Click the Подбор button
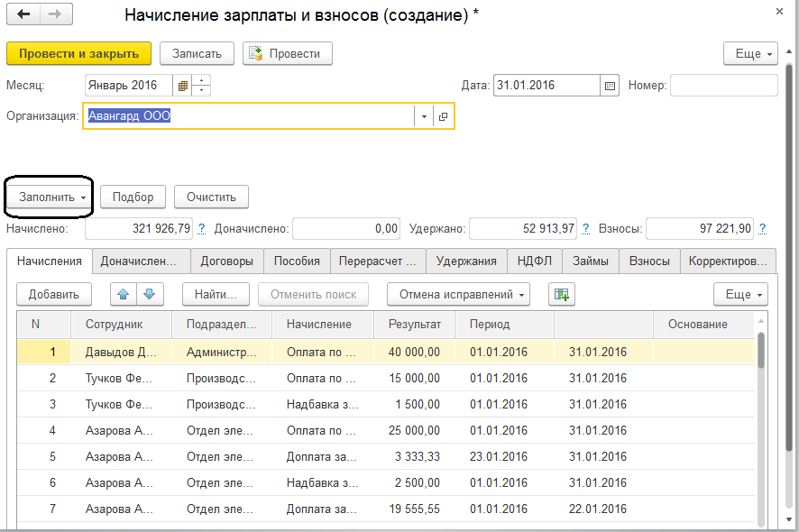Viewport: 799px width, 532px height. [133, 197]
